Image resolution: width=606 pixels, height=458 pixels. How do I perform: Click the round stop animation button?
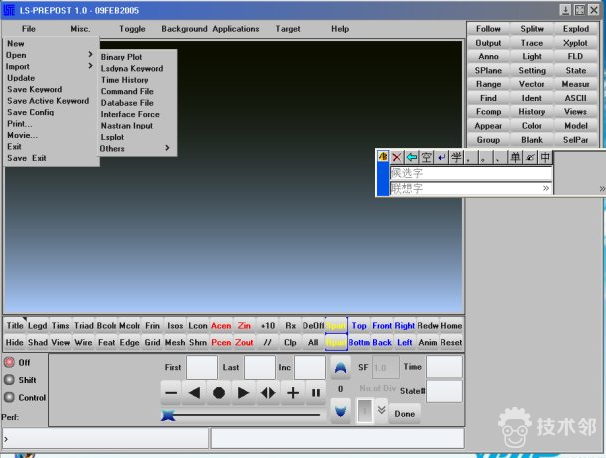219,393
